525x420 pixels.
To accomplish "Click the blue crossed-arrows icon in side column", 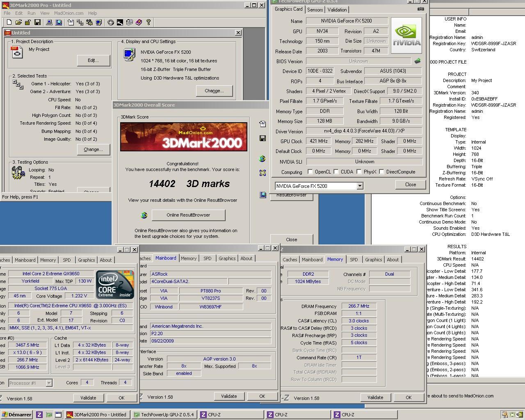I will click(x=262, y=173).
